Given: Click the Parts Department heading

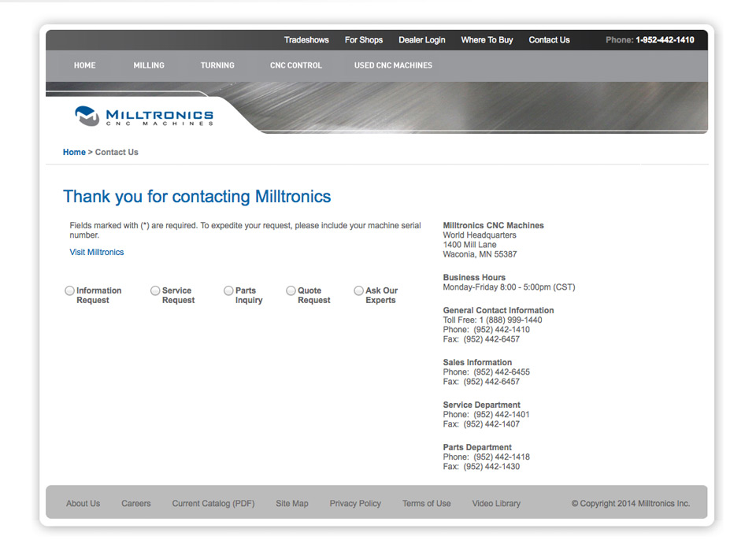Looking at the screenshot, I should (x=477, y=447).
